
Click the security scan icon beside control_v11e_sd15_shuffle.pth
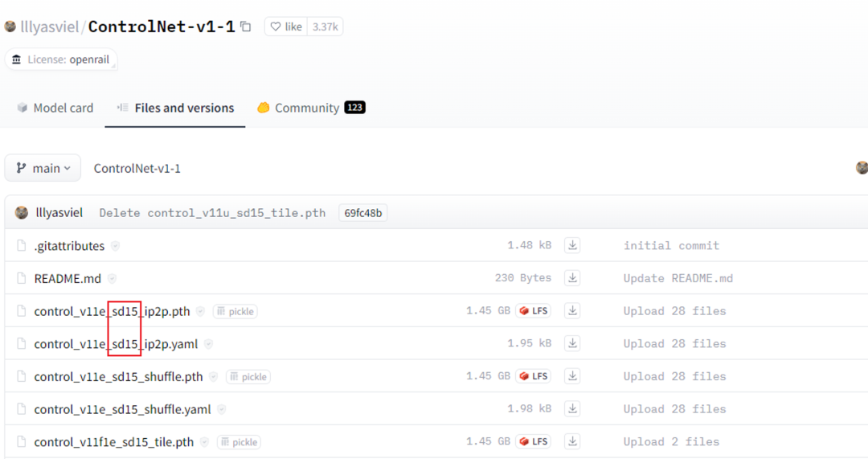pos(214,376)
